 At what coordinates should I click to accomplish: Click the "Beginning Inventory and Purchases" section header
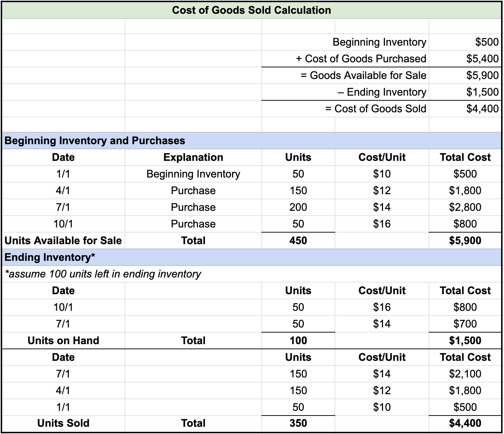(x=252, y=141)
